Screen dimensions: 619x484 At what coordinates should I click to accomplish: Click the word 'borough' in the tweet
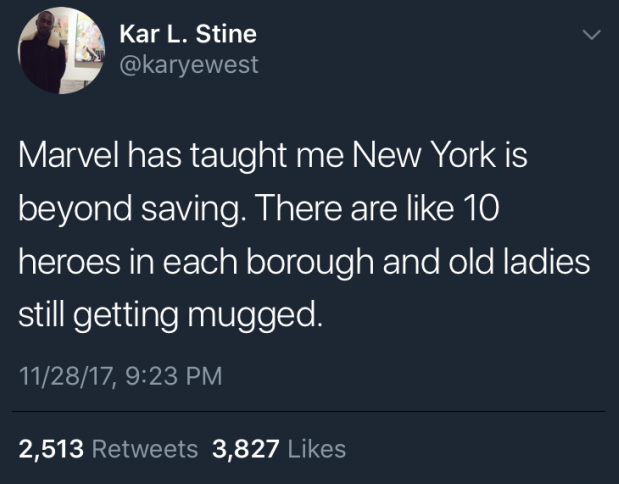point(310,263)
